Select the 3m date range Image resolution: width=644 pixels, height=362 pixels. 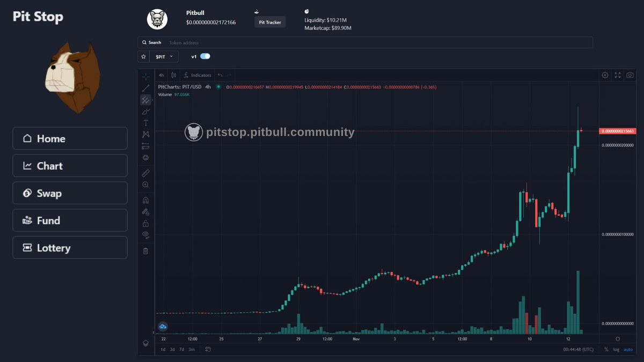pyautogui.click(x=191, y=350)
